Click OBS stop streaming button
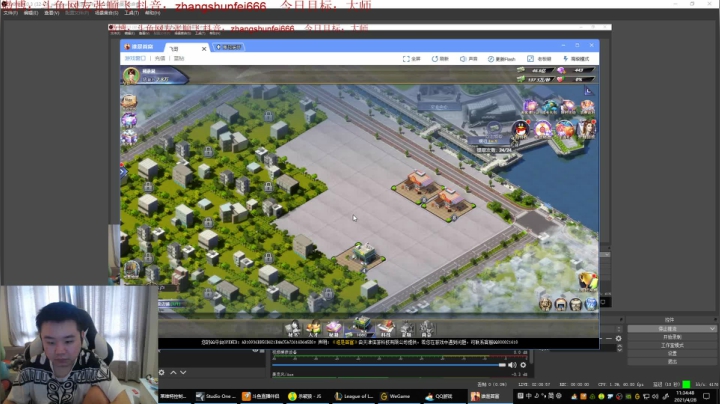This screenshot has height=404, width=720. click(x=668, y=329)
